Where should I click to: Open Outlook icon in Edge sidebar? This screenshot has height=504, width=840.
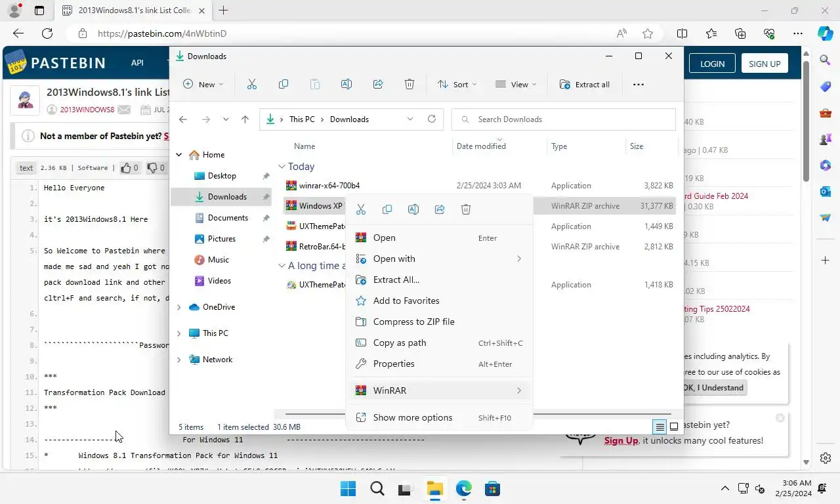[x=826, y=191]
